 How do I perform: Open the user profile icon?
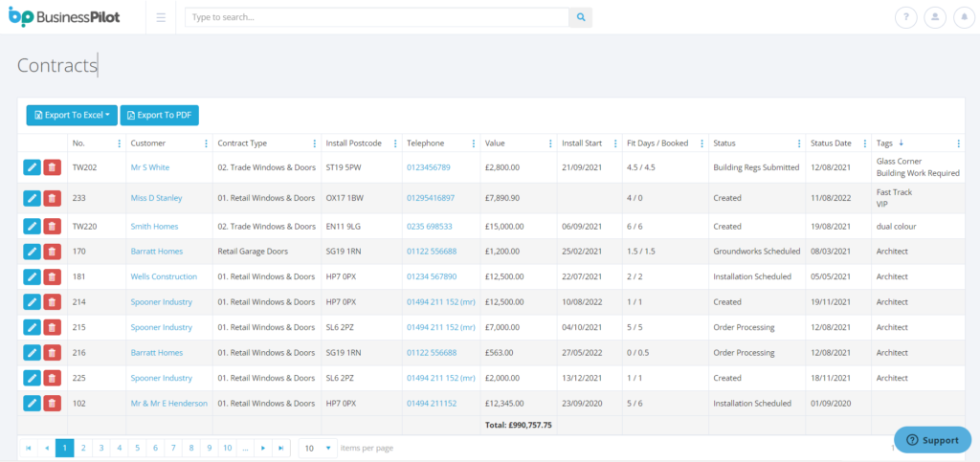pos(935,17)
